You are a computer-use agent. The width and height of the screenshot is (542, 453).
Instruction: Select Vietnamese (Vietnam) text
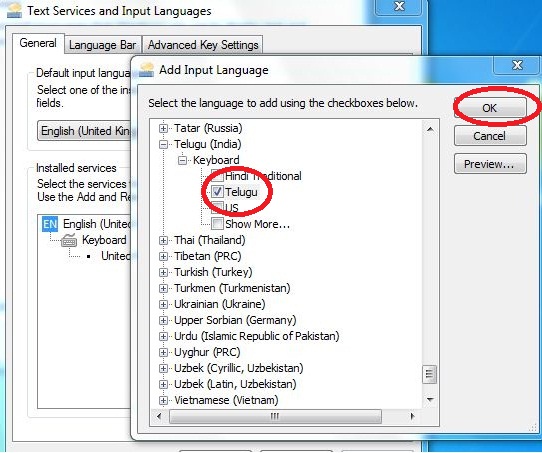tap(226, 400)
